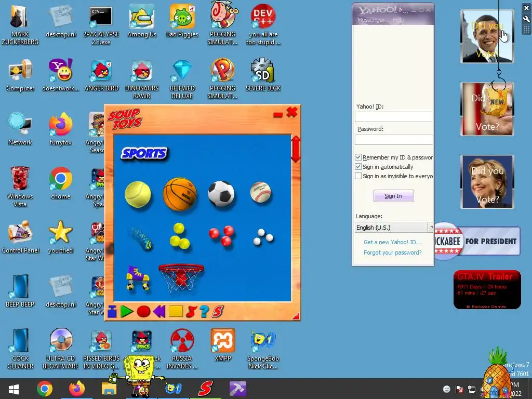The image size is (532, 399).
Task: Select the BEJEWED DELUXE desktop icon
Action: click(182, 79)
